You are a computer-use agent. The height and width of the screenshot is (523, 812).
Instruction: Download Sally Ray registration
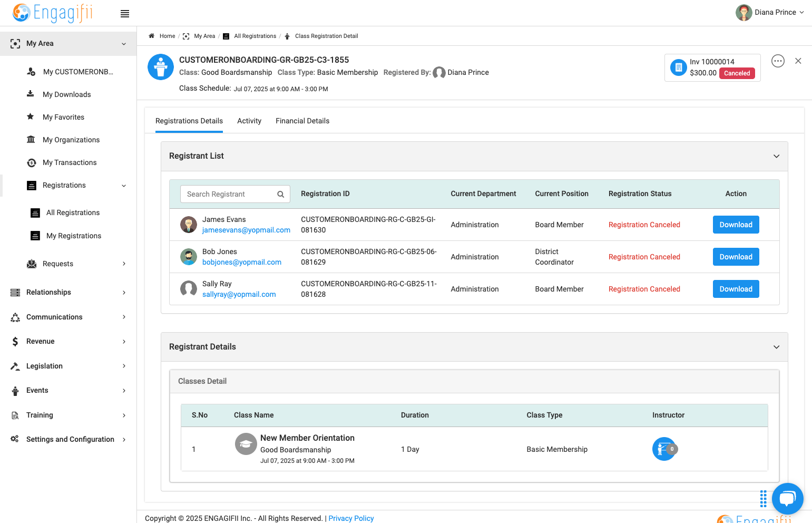click(x=736, y=289)
